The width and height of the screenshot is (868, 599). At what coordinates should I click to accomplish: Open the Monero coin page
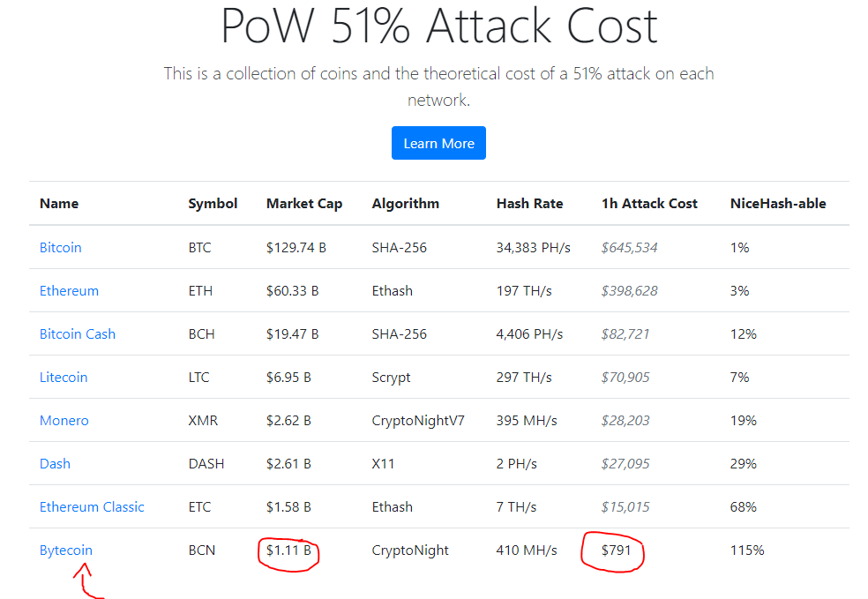[64, 420]
